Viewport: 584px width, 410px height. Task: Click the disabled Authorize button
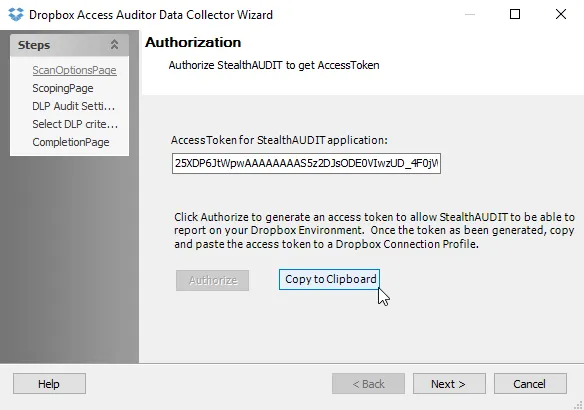point(212,280)
